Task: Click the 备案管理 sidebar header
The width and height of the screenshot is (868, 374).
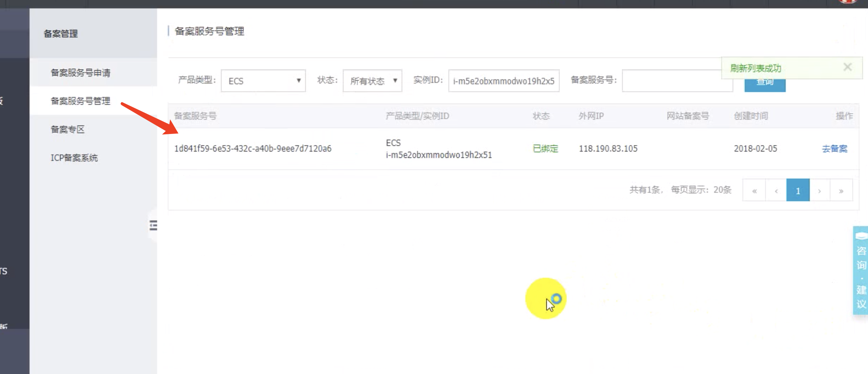Action: pos(61,34)
